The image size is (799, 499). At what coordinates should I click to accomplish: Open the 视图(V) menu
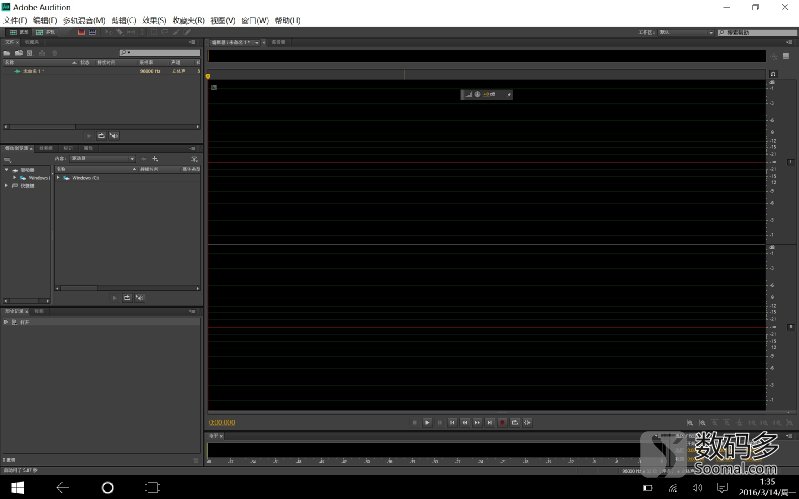pos(223,20)
